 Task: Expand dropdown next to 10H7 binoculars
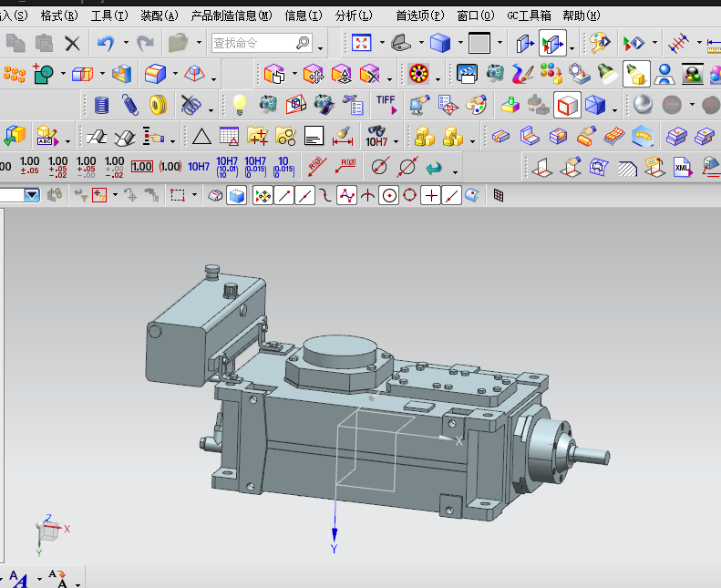396,141
